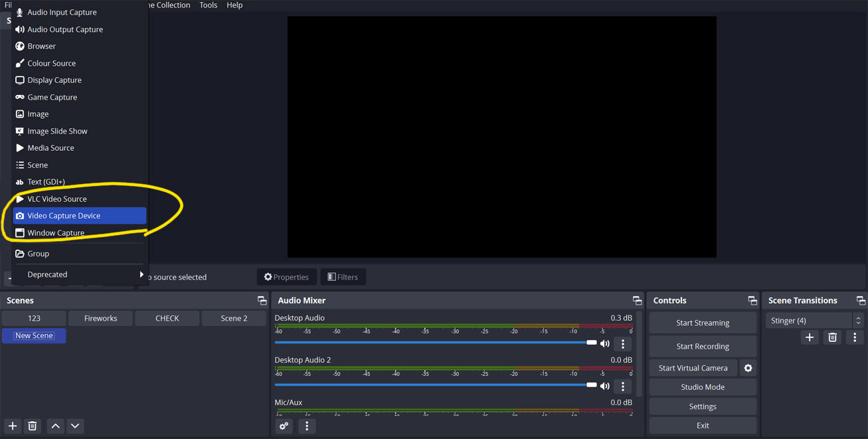Viewport: 868px width, 439px height.
Task: Delete selected scene with trash icon
Action: point(33,426)
